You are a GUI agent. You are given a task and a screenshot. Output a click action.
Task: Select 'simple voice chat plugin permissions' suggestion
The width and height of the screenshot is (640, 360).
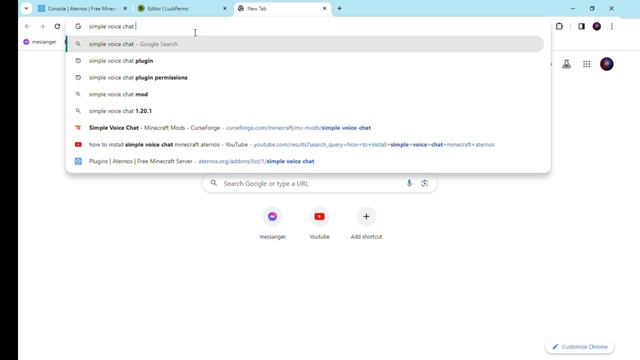pyautogui.click(x=305, y=78)
